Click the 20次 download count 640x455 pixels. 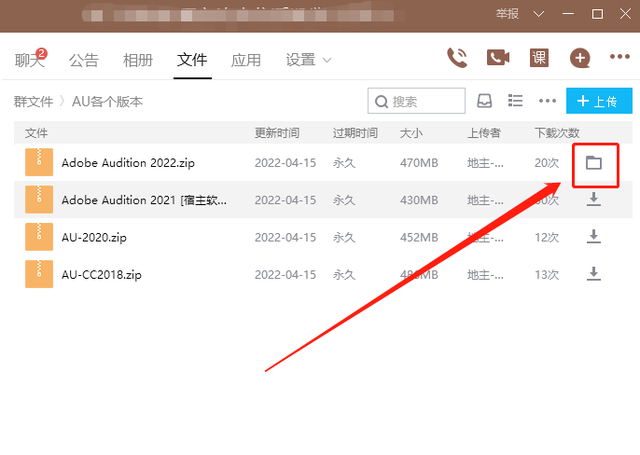(x=547, y=163)
